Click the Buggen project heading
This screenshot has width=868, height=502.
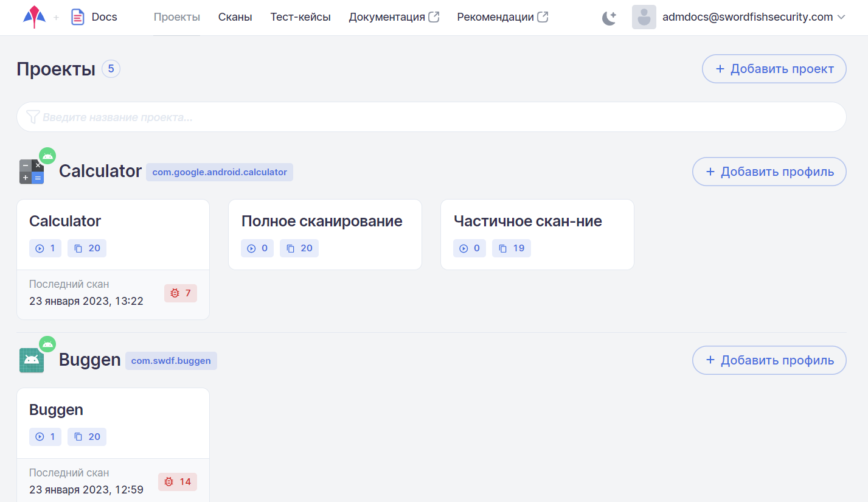click(90, 360)
